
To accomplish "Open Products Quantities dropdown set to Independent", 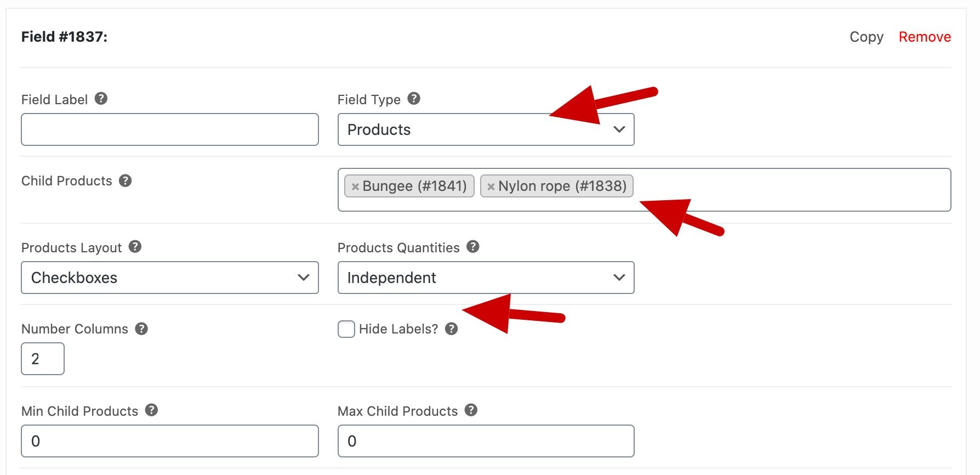I will (486, 278).
